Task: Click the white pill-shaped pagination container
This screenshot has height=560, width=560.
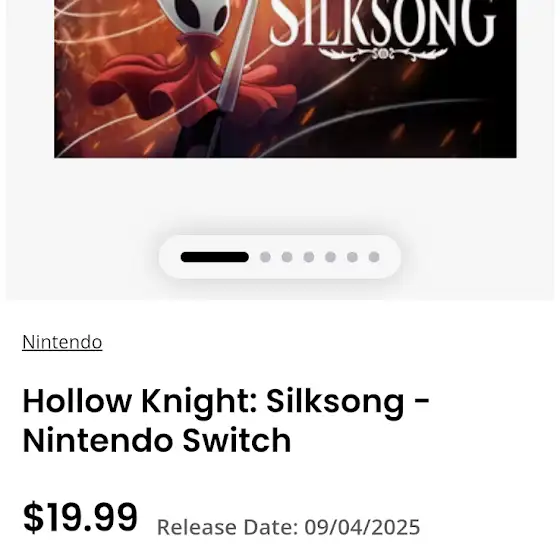Action: (x=280, y=257)
